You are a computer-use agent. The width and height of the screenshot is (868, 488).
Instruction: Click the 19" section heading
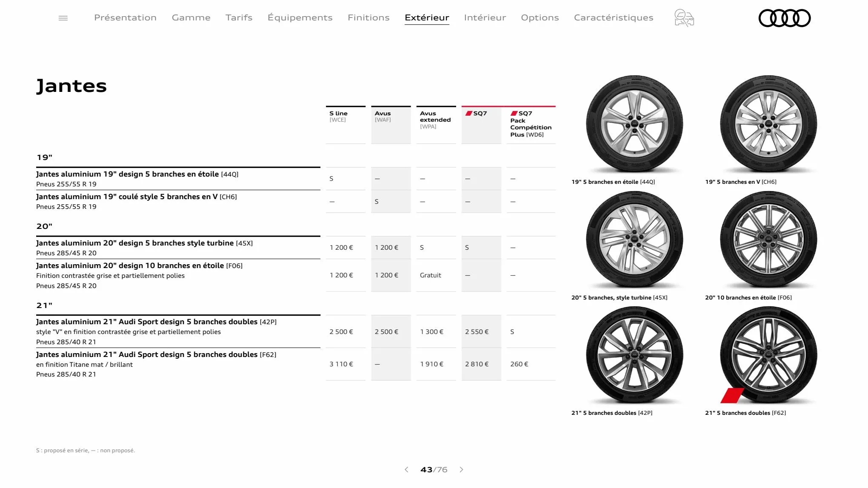click(44, 157)
